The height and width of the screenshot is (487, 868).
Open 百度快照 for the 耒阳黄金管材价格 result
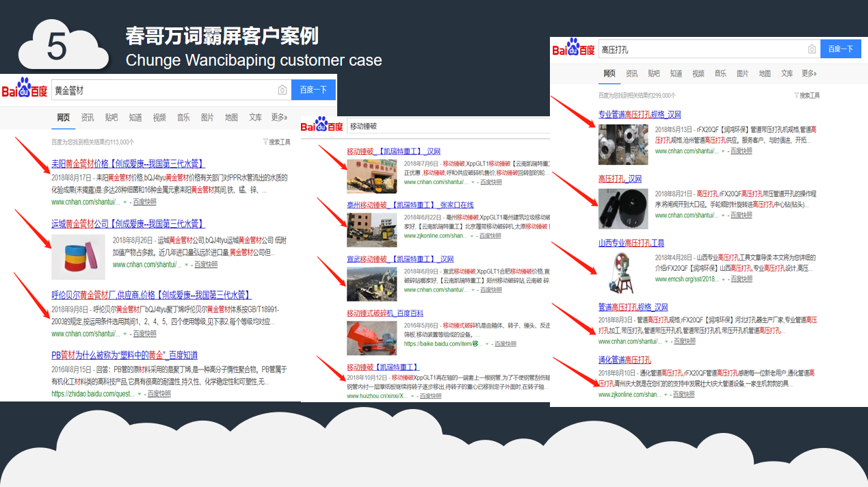[x=144, y=202]
